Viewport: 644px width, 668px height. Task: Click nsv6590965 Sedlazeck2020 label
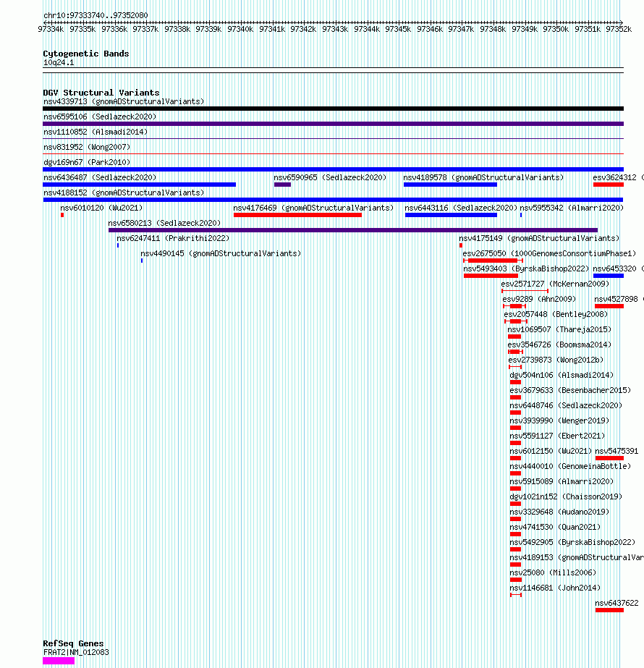click(x=330, y=177)
